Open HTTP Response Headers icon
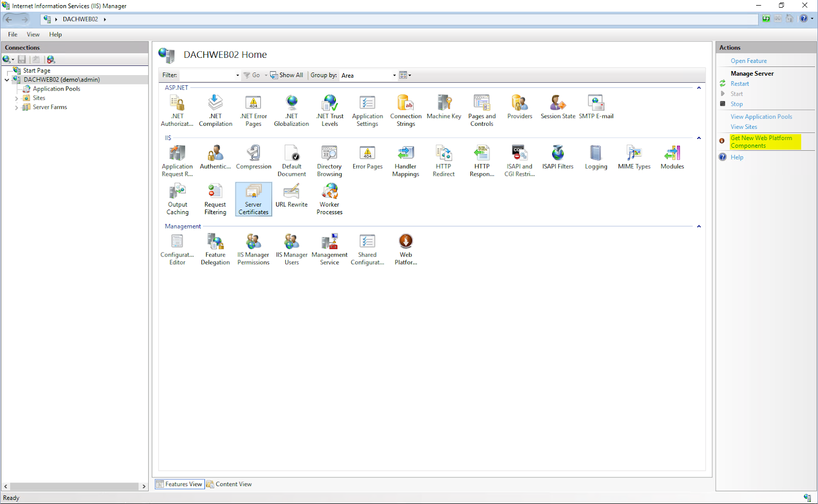818x504 pixels. click(482, 161)
